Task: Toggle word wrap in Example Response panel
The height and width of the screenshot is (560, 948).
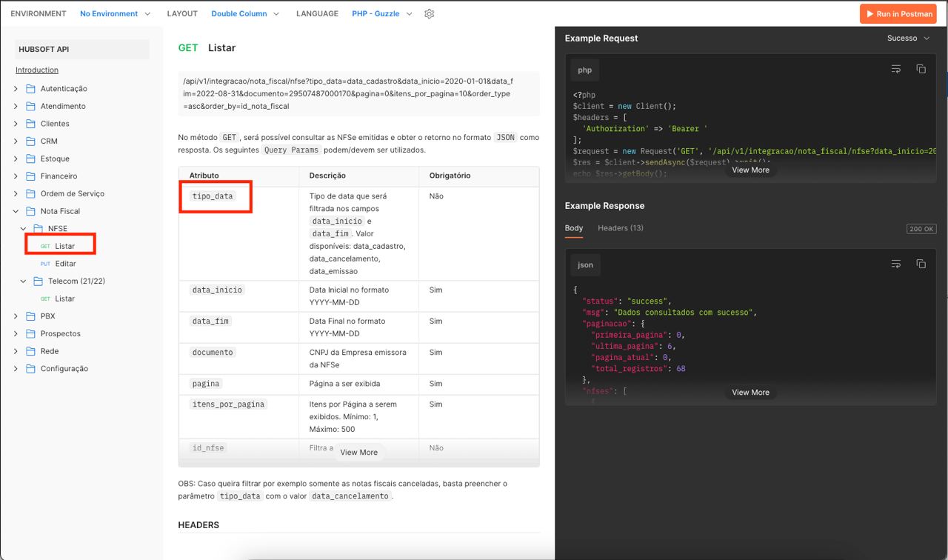Action: tap(896, 264)
